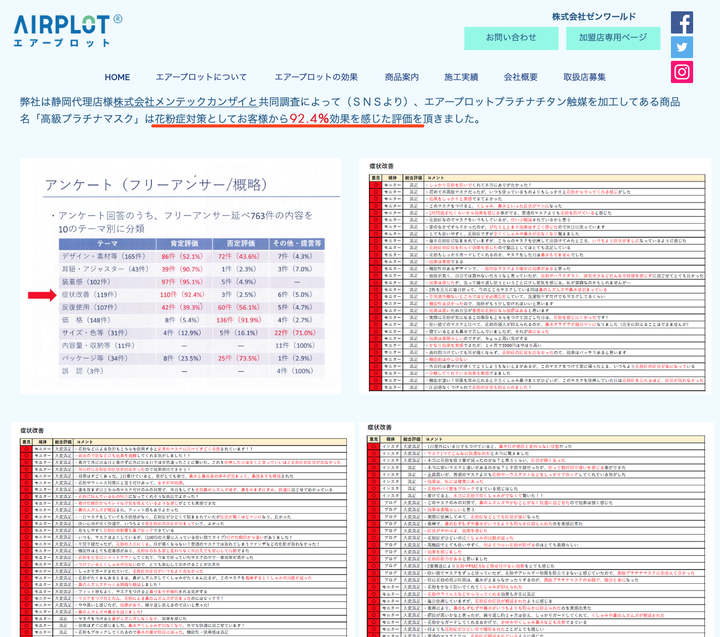
Task: Click the お問い合わせ button
Action: click(511, 38)
